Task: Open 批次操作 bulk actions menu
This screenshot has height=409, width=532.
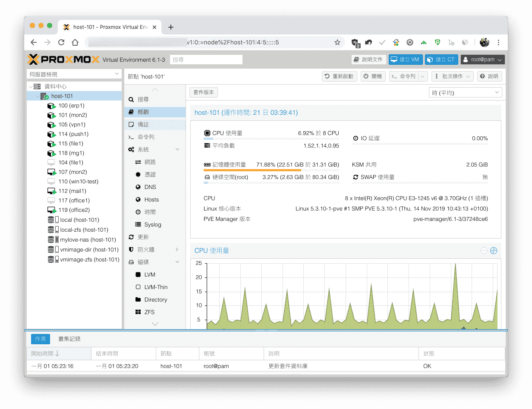Action: point(453,76)
